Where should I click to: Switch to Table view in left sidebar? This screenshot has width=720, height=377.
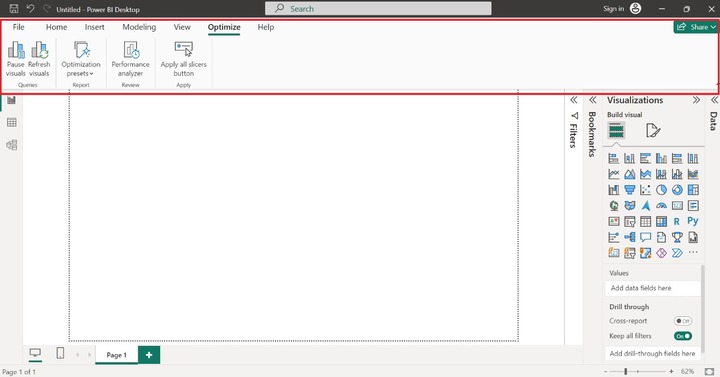11,122
